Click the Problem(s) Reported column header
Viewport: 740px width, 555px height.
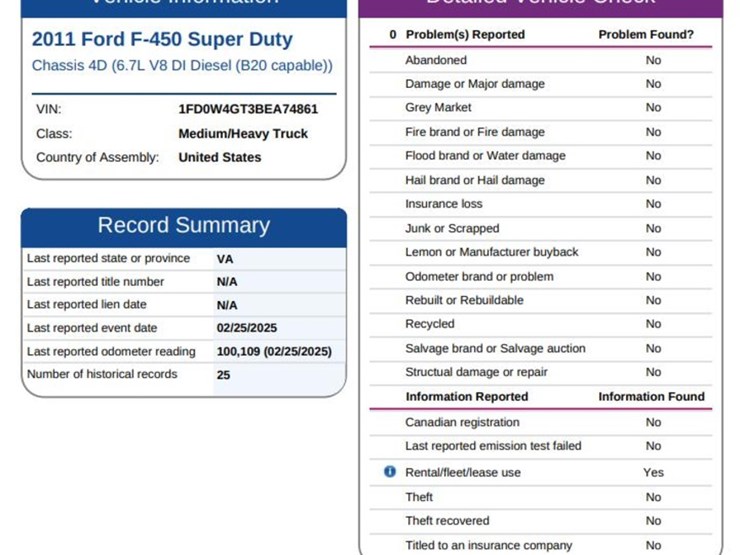465,35
